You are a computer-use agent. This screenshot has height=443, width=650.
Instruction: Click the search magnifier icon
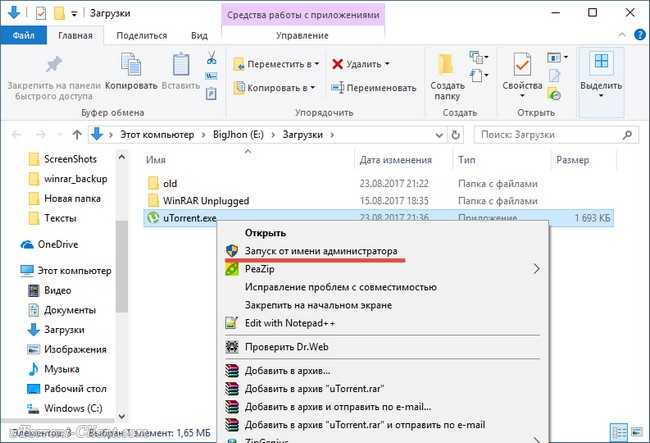tap(627, 135)
